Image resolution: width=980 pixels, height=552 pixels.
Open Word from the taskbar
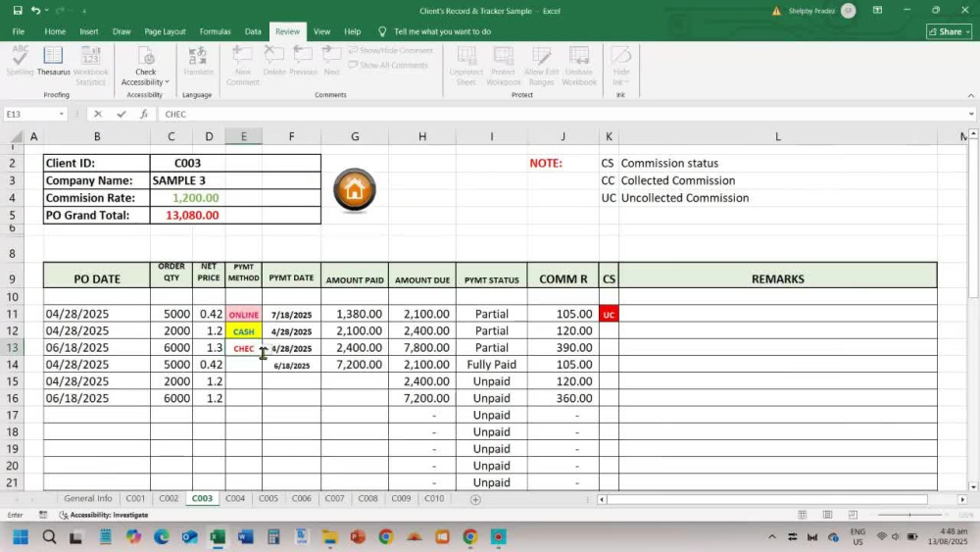click(x=246, y=537)
